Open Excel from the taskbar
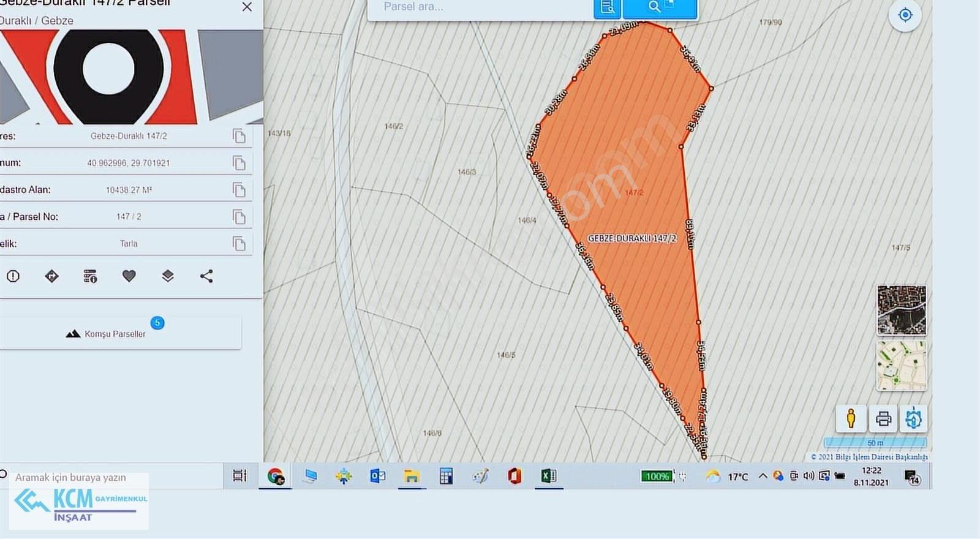The height and width of the screenshot is (539, 980). coord(549,476)
